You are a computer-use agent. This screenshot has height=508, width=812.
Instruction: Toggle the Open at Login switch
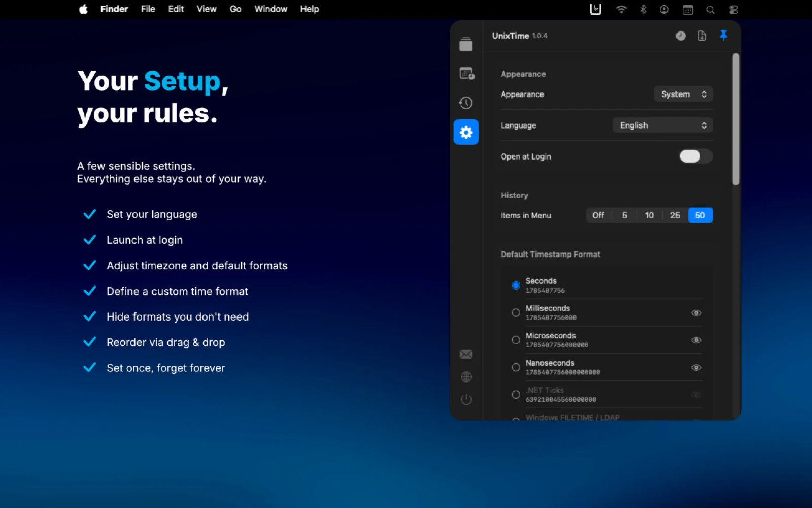tap(696, 156)
